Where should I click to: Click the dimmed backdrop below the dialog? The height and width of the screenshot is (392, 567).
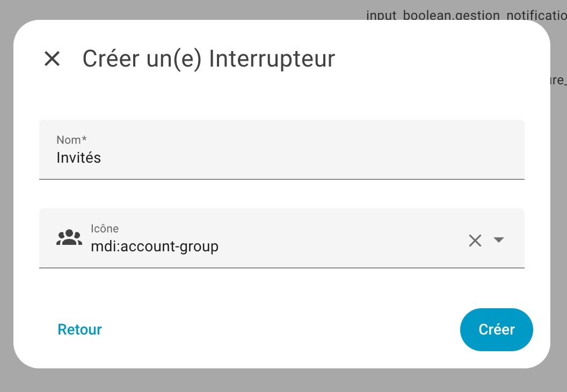283,381
